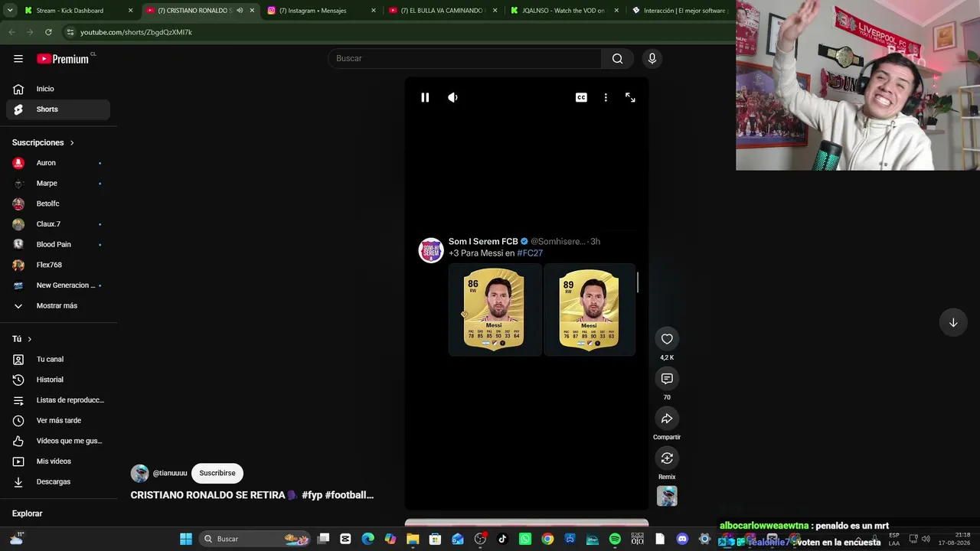Open the New Generacion subscription

58,285
